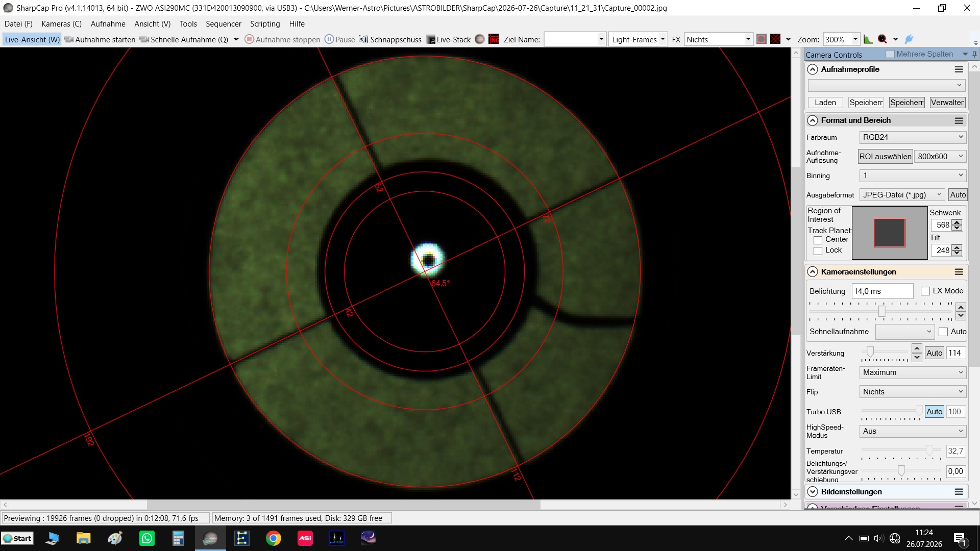This screenshot has width=980, height=551.
Task: Open the Binning dropdown
Action: click(x=913, y=176)
